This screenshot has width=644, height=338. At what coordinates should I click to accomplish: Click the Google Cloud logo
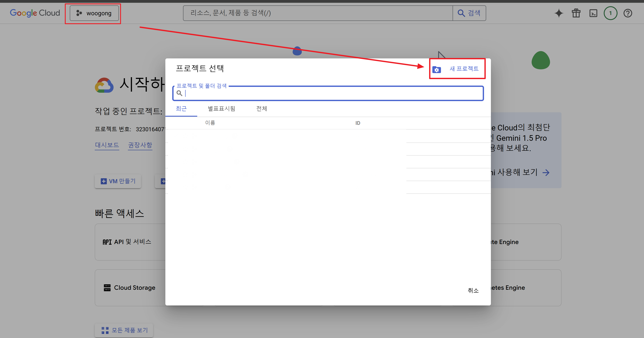point(35,13)
